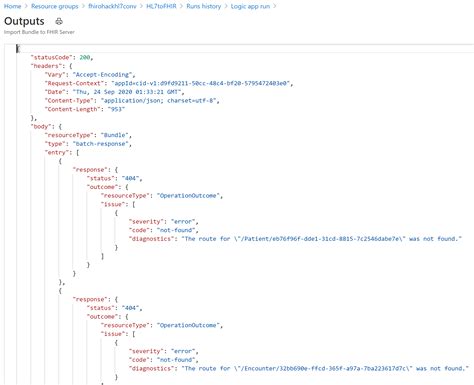Click the first "outcome" key line
The height and width of the screenshot is (385, 474).
point(107,187)
